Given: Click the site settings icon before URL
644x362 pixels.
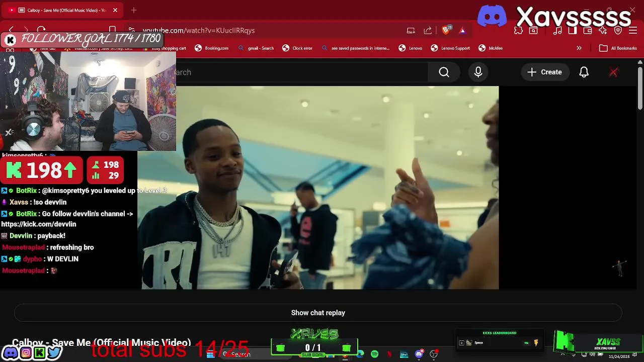Looking at the screenshot, I should 132,30.
